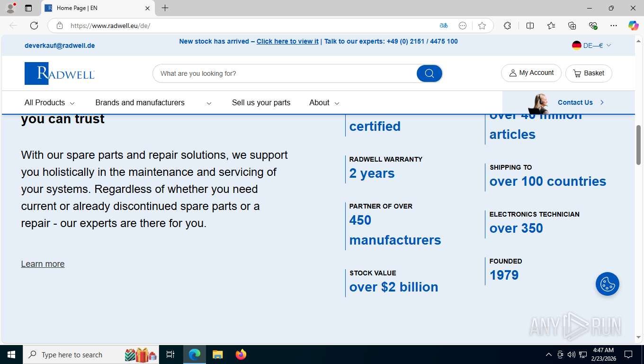Open the Windows Start menu
The image size is (644, 364).
click(x=11, y=355)
